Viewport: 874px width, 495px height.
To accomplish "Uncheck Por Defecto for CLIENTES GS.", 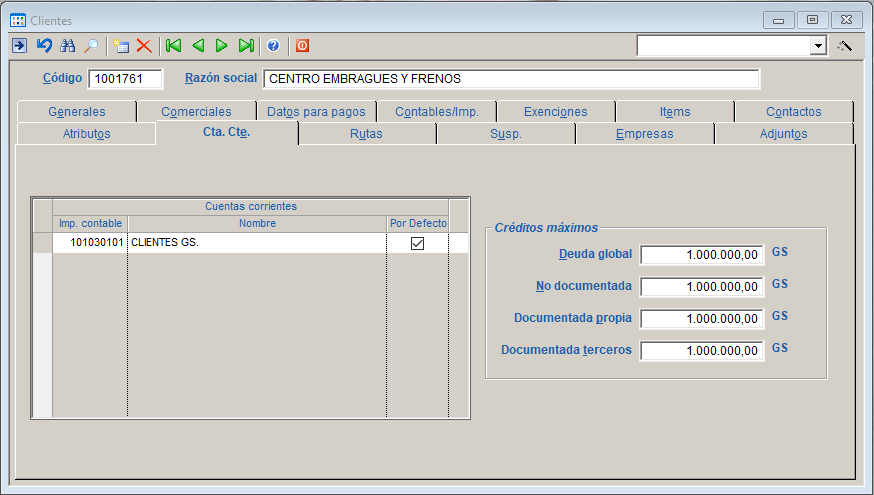I will coord(417,243).
